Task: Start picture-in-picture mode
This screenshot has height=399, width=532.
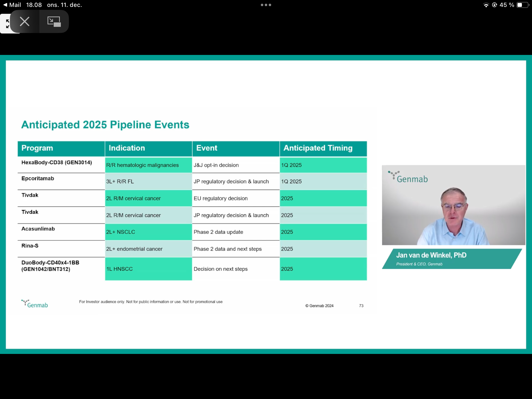Action: point(54,21)
